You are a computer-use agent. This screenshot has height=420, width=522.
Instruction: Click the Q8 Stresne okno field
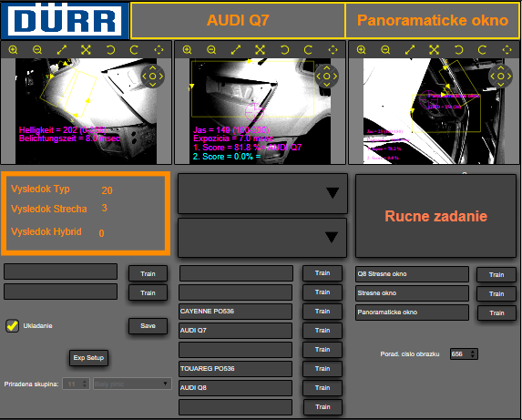[412, 274]
